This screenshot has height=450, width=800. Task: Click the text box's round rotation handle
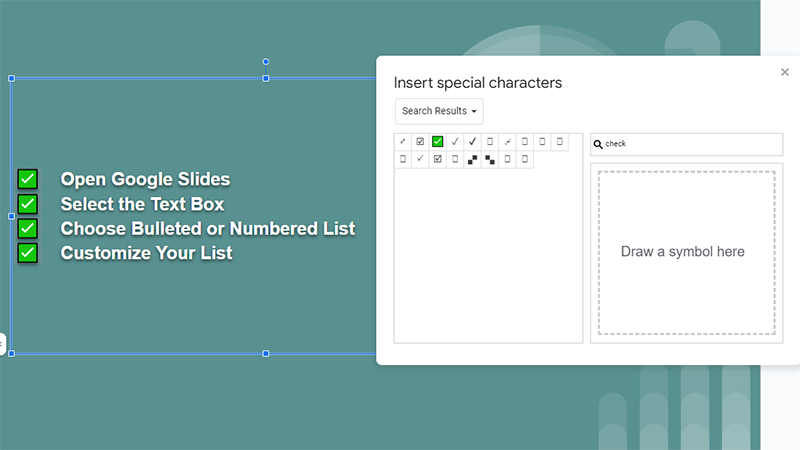(266, 62)
